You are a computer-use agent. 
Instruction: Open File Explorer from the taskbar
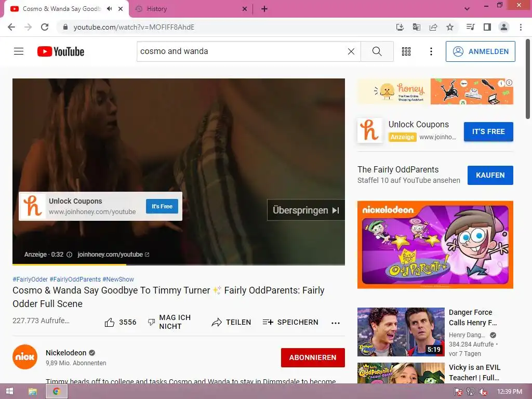coord(33,391)
